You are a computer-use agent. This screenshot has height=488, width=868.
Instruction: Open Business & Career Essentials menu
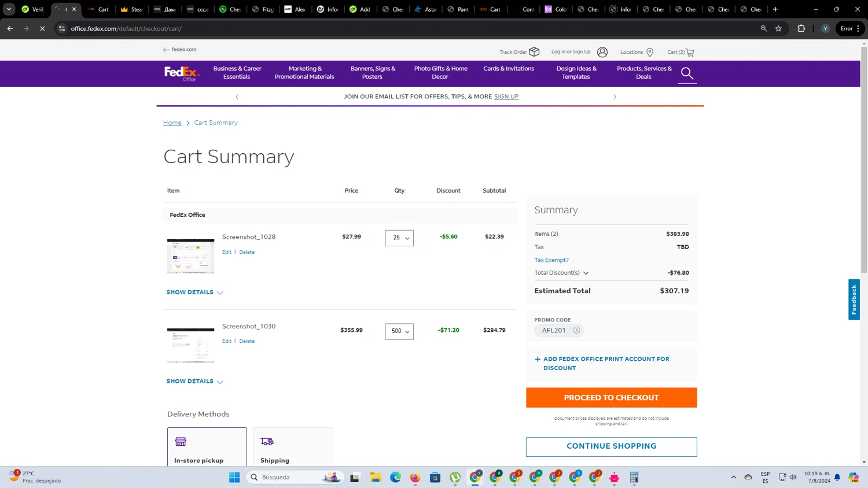237,73
